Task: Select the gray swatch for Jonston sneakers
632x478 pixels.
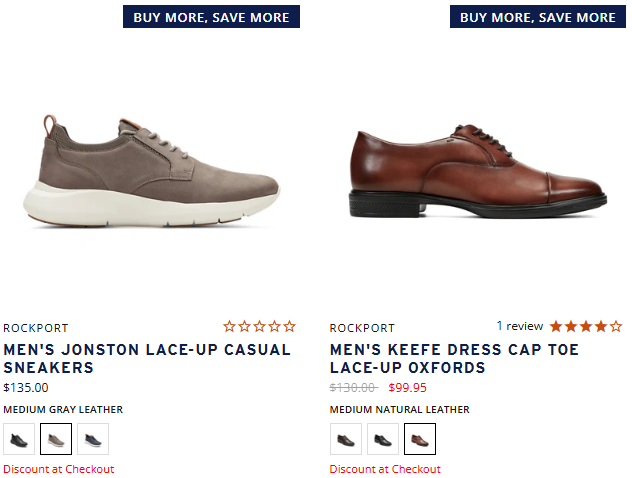Action: pos(56,439)
